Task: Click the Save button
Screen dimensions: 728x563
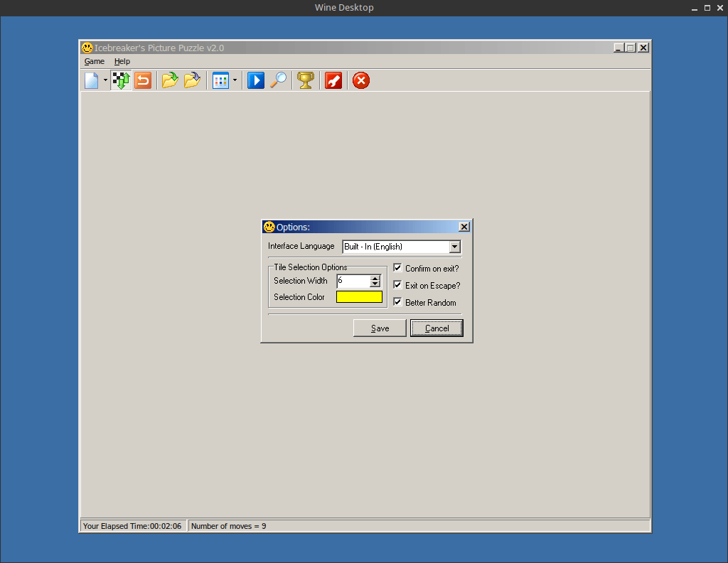Action: [x=380, y=328]
